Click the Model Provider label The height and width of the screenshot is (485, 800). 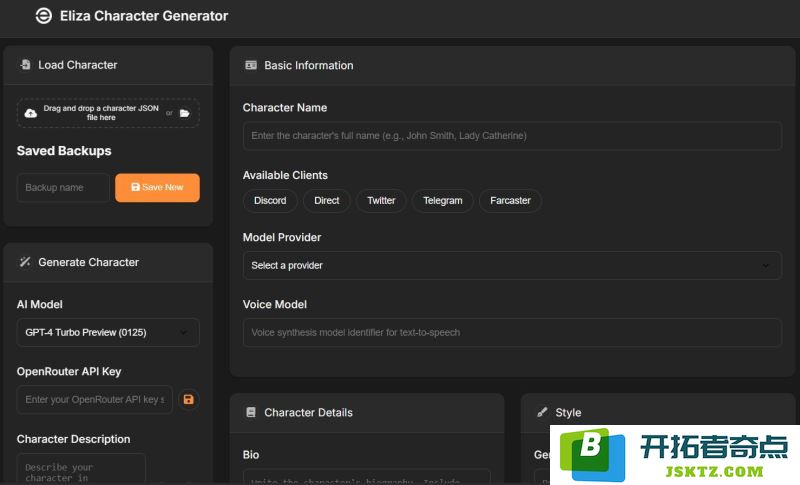pyautogui.click(x=282, y=237)
